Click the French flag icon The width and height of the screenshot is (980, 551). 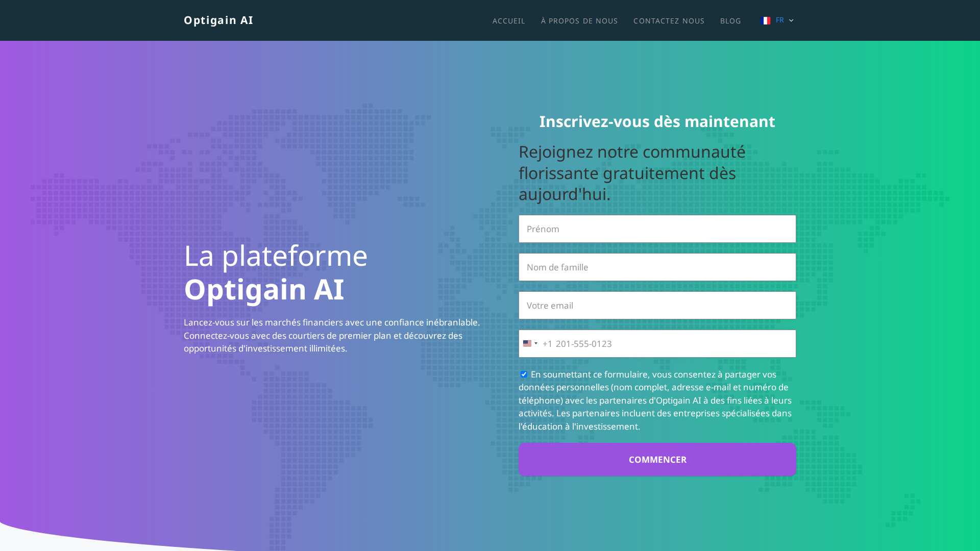pyautogui.click(x=765, y=20)
